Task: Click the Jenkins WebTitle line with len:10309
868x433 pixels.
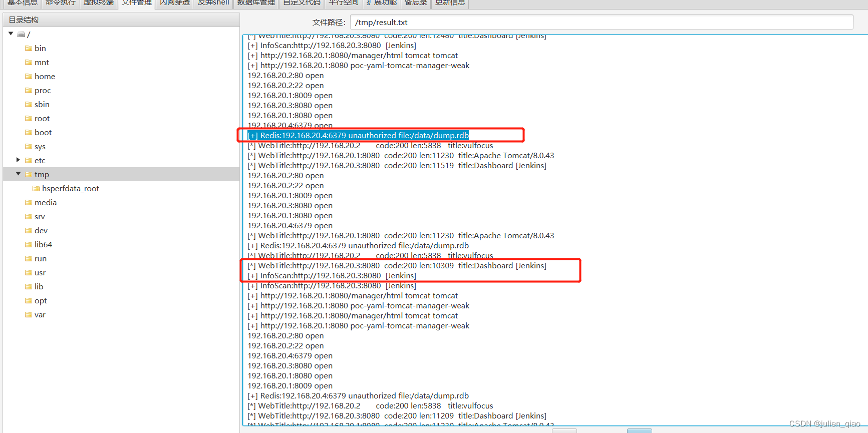Action: click(x=397, y=266)
